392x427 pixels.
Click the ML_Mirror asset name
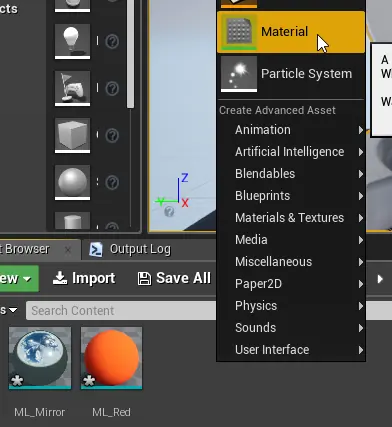pos(40,412)
